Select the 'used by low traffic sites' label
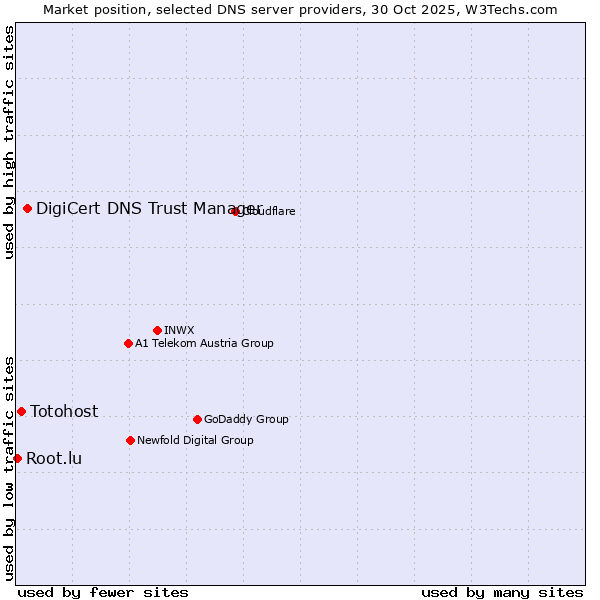 pos(9,467)
